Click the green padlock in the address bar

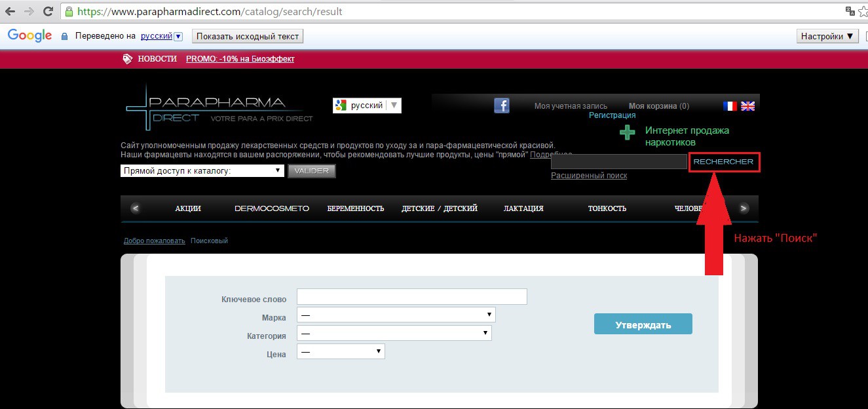click(x=69, y=11)
